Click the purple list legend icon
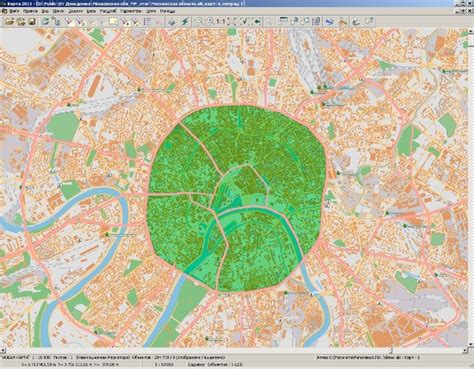 coord(147,22)
